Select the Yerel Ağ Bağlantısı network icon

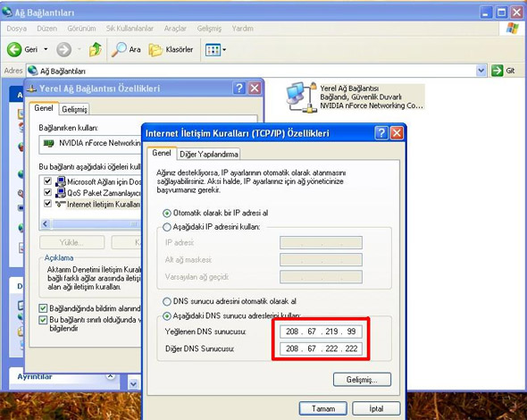tap(301, 97)
